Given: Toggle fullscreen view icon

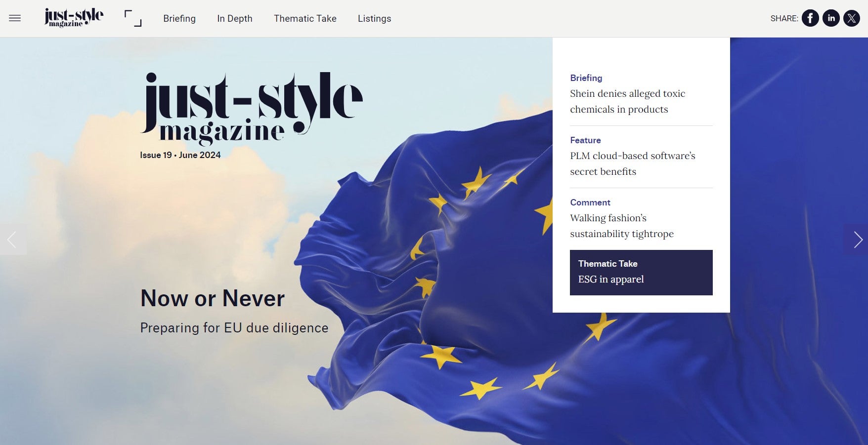Looking at the screenshot, I should [133, 18].
